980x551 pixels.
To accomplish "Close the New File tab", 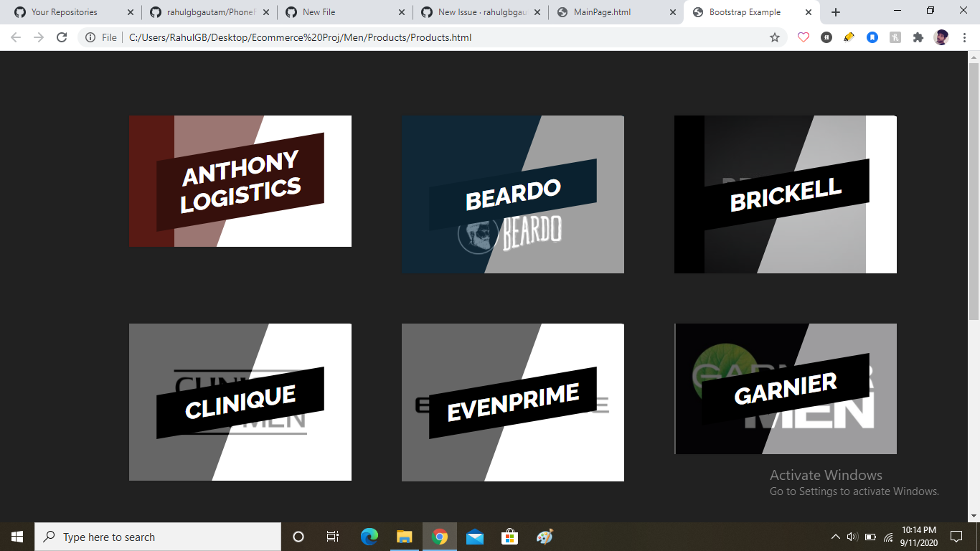I will pyautogui.click(x=401, y=12).
